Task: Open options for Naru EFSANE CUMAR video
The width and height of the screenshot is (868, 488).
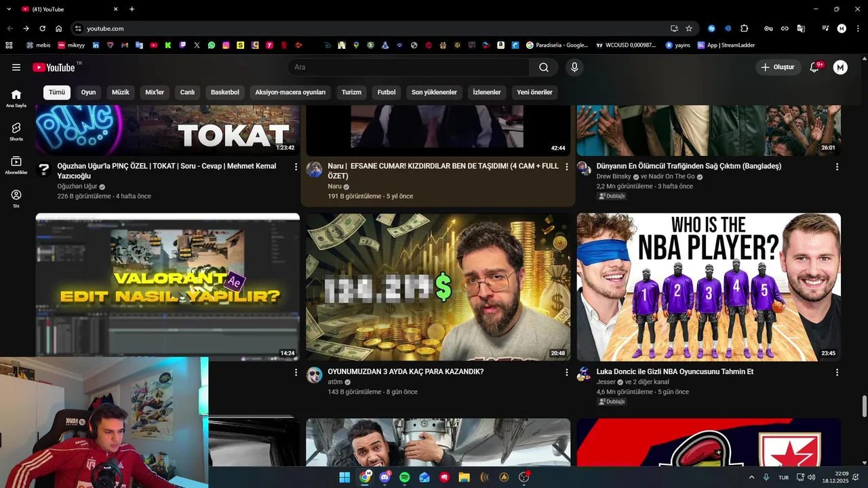Action: coord(567,167)
